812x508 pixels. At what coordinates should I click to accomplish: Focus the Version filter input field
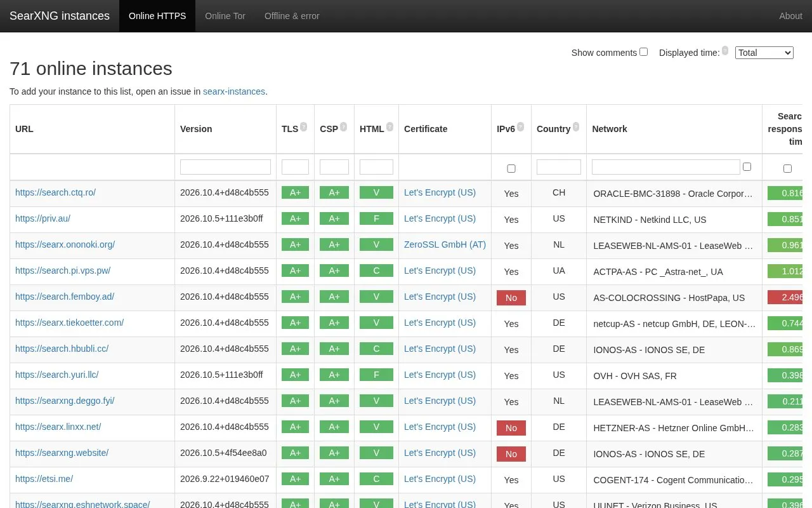pyautogui.click(x=225, y=167)
